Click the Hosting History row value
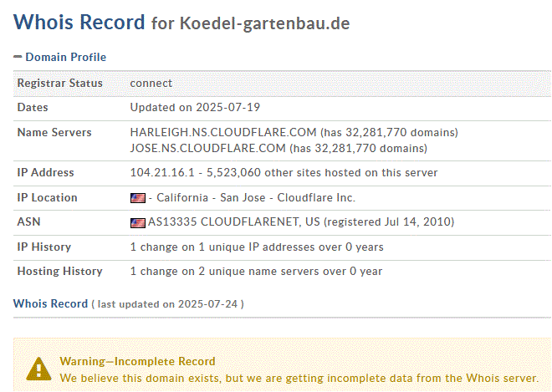 pos(256,271)
